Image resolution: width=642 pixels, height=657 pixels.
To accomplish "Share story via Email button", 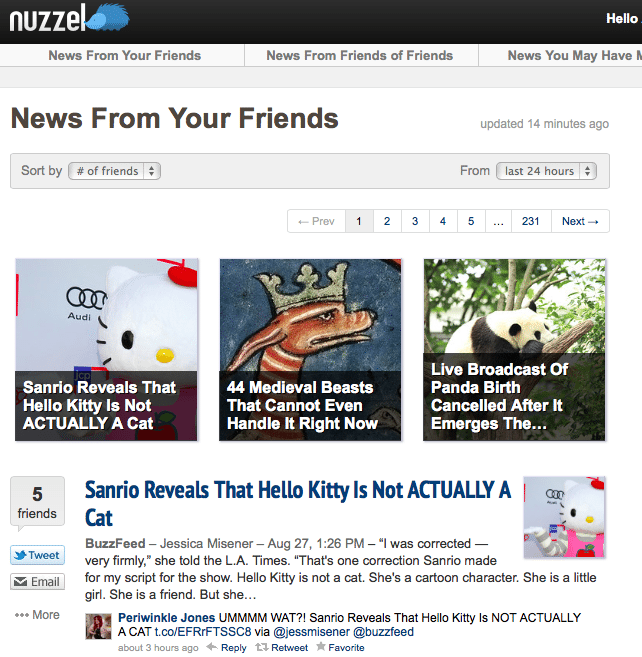I will [37, 582].
